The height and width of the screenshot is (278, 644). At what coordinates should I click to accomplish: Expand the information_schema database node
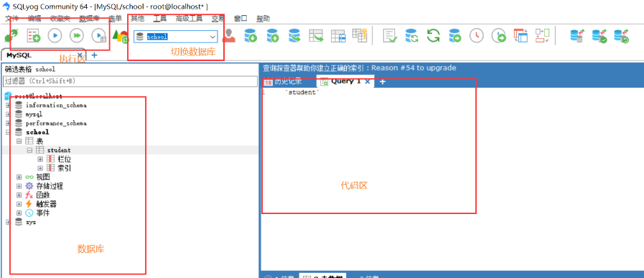[8, 106]
